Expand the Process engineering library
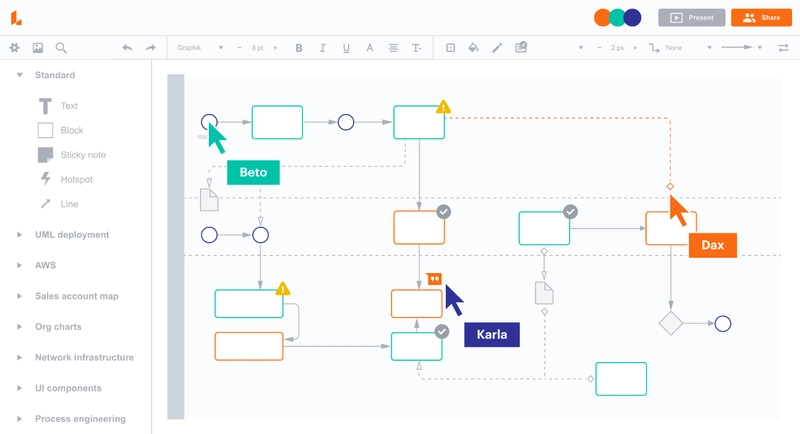The image size is (800, 434). (19, 419)
